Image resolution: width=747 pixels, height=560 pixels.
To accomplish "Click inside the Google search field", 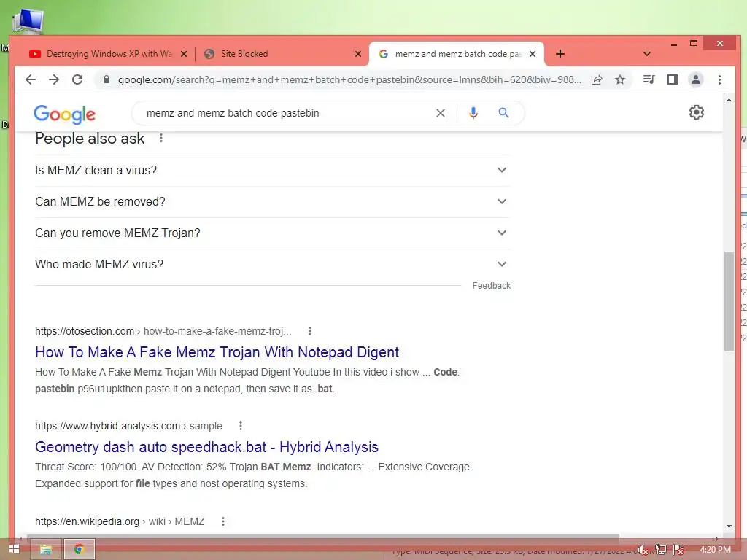I will (286, 113).
